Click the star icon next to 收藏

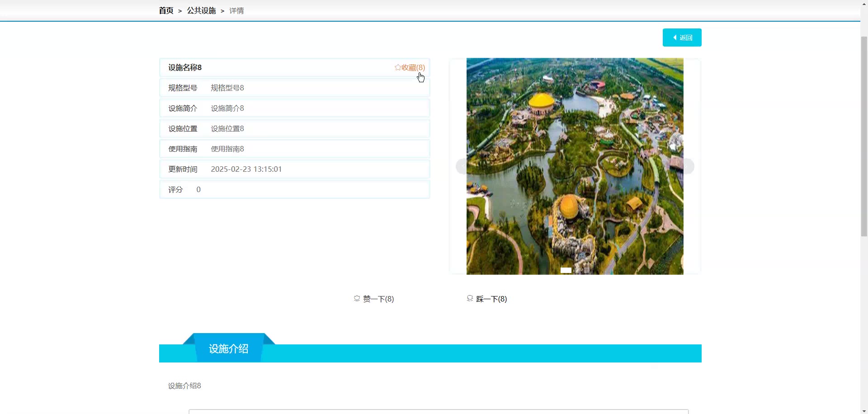pos(397,67)
